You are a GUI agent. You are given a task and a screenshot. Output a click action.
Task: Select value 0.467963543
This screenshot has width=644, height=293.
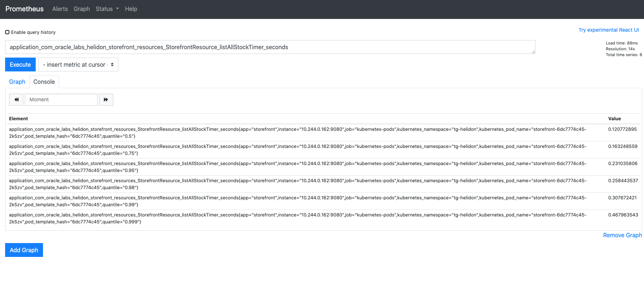[x=623, y=215]
